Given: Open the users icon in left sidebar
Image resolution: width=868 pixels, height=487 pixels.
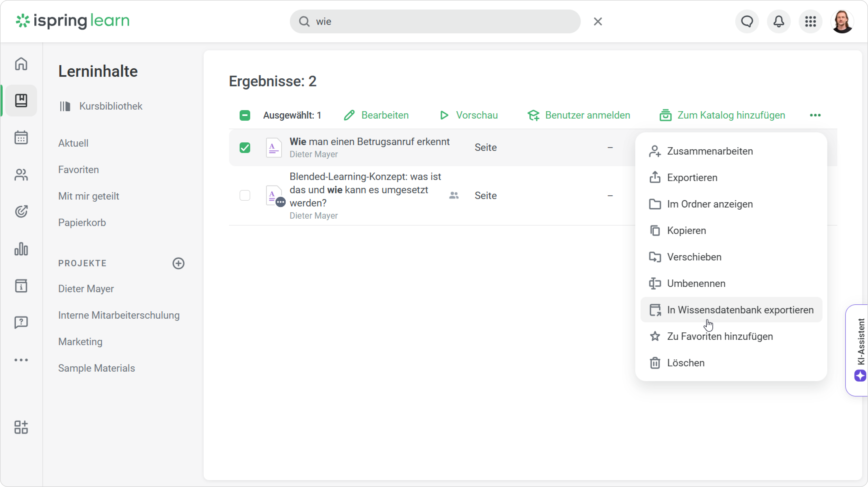Looking at the screenshot, I should (x=21, y=175).
